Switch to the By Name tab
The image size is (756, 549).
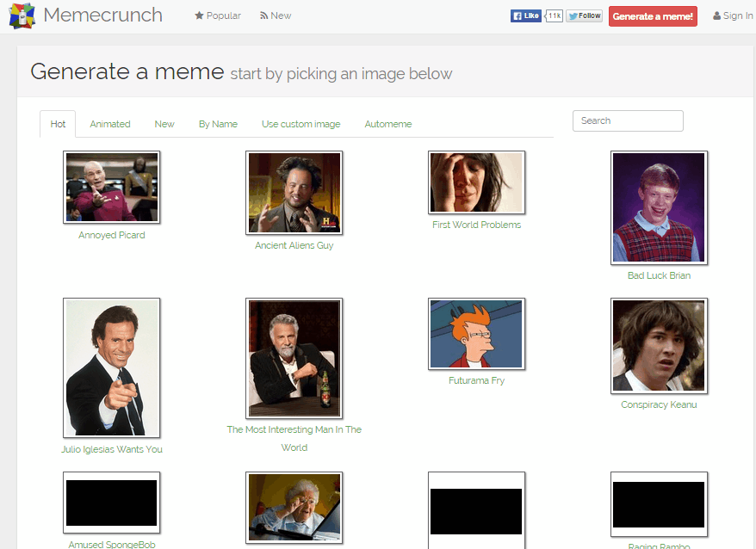point(218,124)
